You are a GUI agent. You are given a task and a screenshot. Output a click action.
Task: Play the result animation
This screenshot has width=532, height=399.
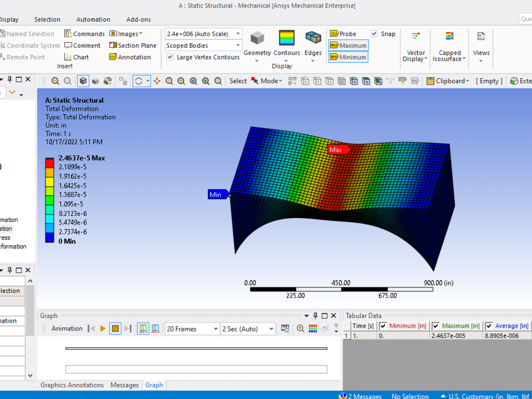(x=102, y=328)
